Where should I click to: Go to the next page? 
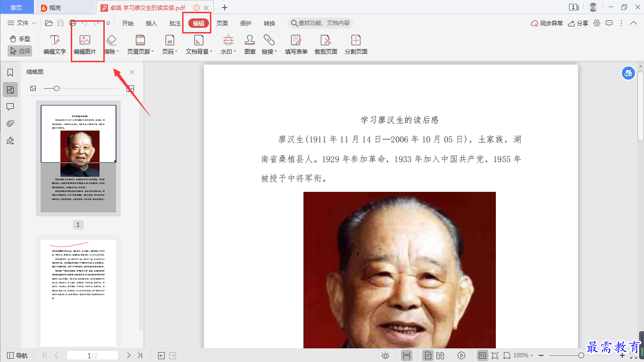[129, 355]
